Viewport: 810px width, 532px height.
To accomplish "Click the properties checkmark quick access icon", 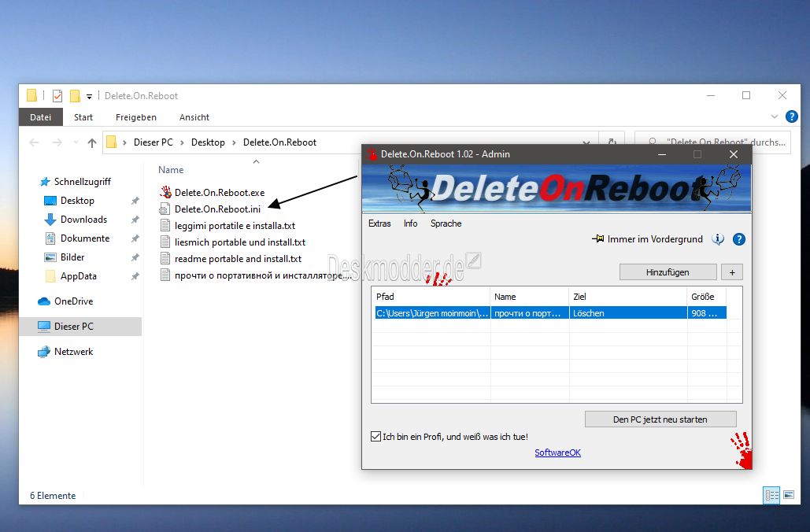I will click(57, 95).
